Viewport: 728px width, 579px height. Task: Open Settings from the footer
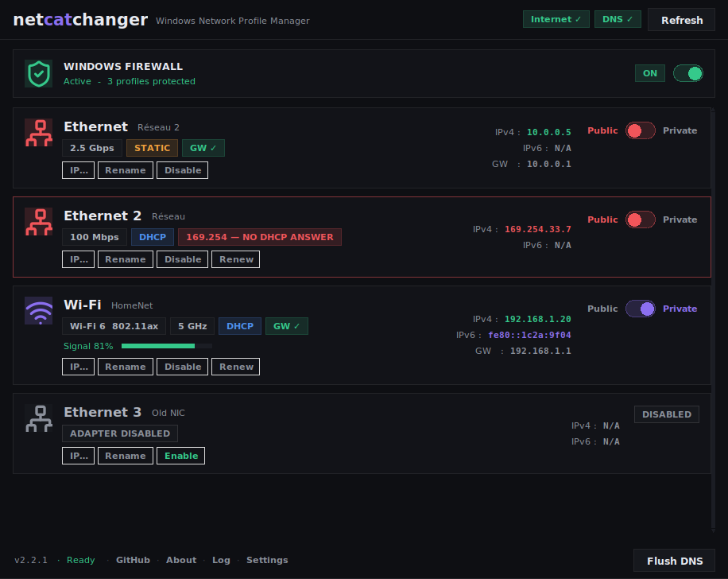[267, 560]
